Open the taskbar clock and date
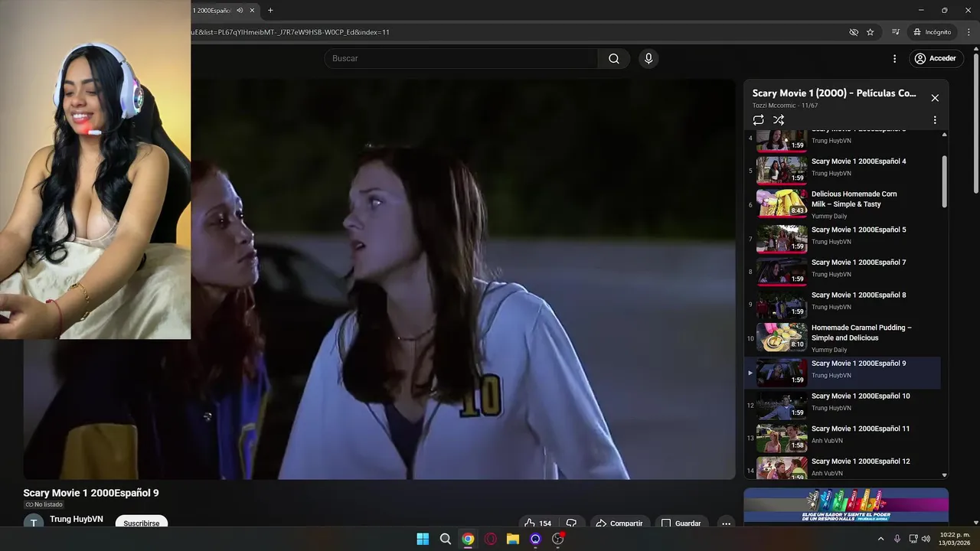980x551 pixels. pyautogui.click(x=955, y=539)
